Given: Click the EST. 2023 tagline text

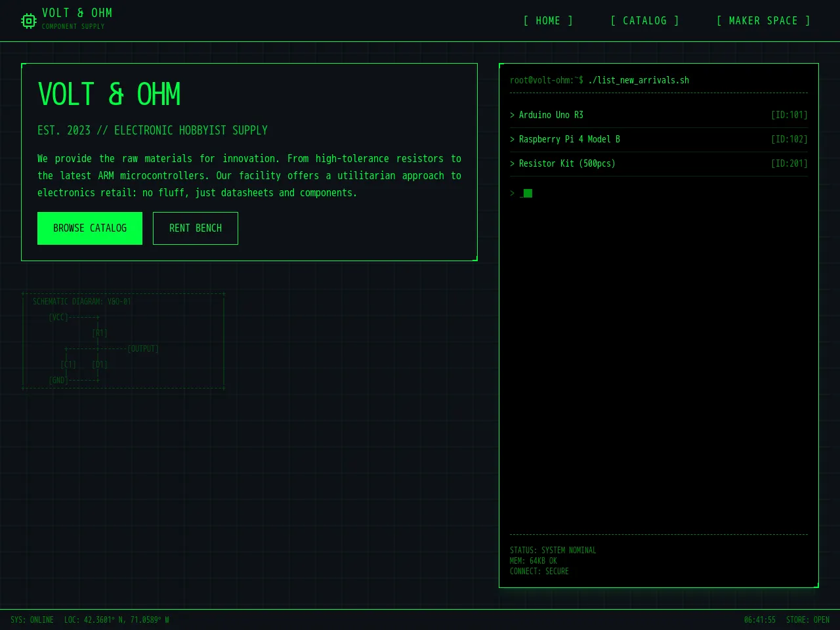Looking at the screenshot, I should click(152, 131).
